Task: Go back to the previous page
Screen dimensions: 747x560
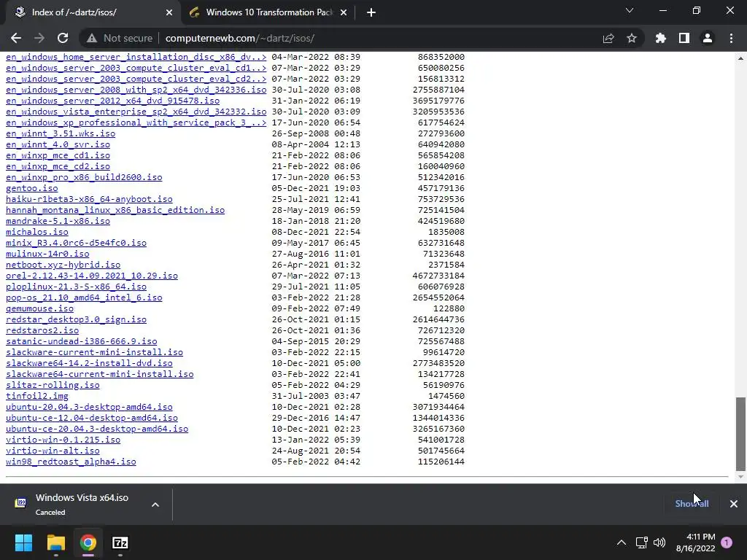Action: click(x=16, y=38)
